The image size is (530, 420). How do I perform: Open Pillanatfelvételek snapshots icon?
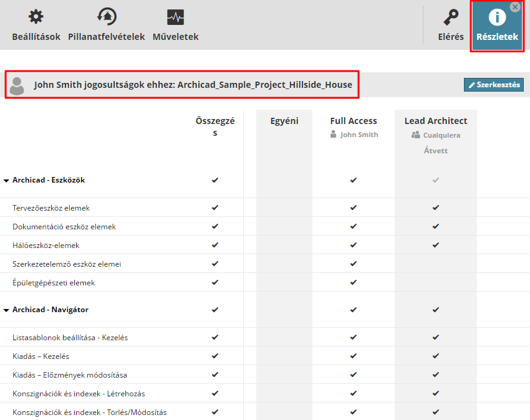tap(107, 17)
